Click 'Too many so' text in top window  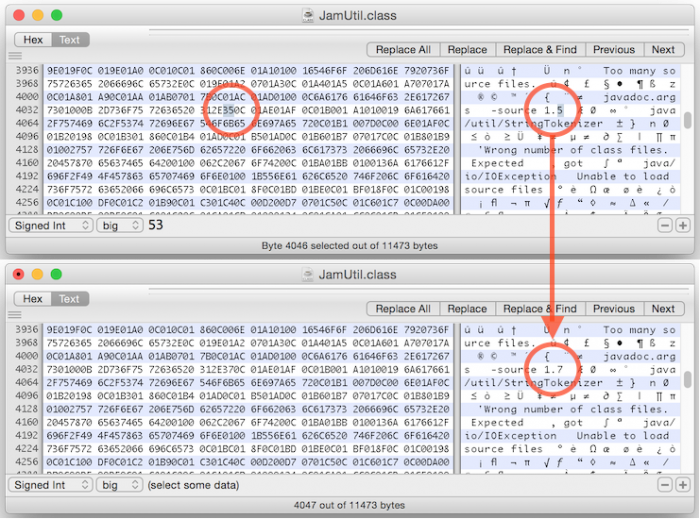click(640, 71)
